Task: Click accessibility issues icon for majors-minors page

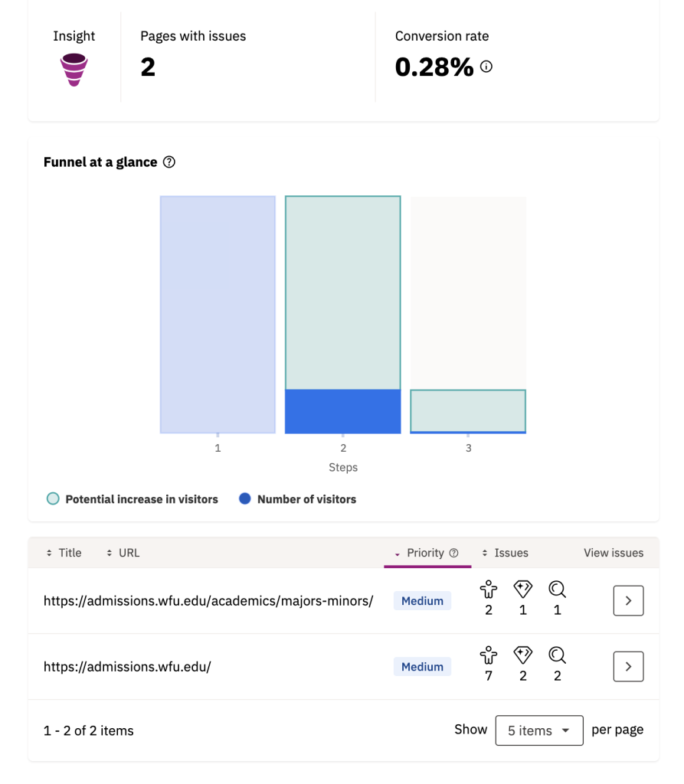Action: tap(489, 590)
